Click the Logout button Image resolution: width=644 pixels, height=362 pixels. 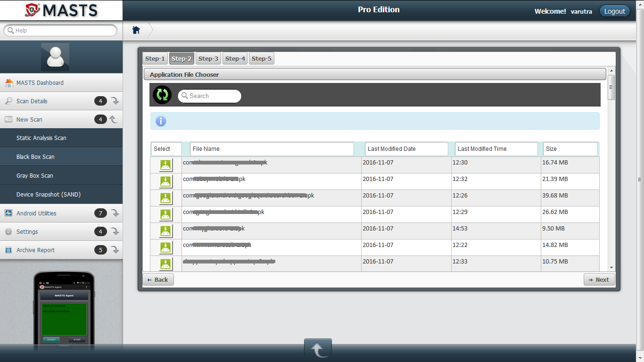coord(614,11)
